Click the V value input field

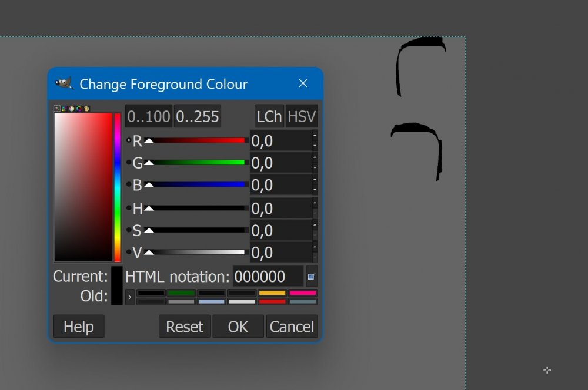point(281,253)
